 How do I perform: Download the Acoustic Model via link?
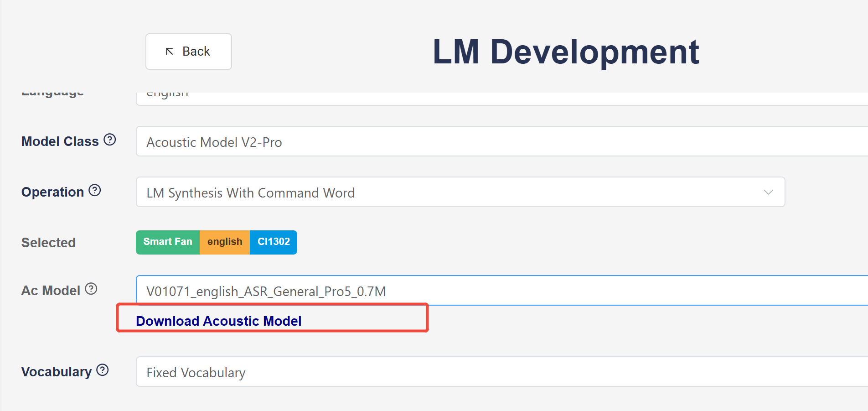click(219, 321)
